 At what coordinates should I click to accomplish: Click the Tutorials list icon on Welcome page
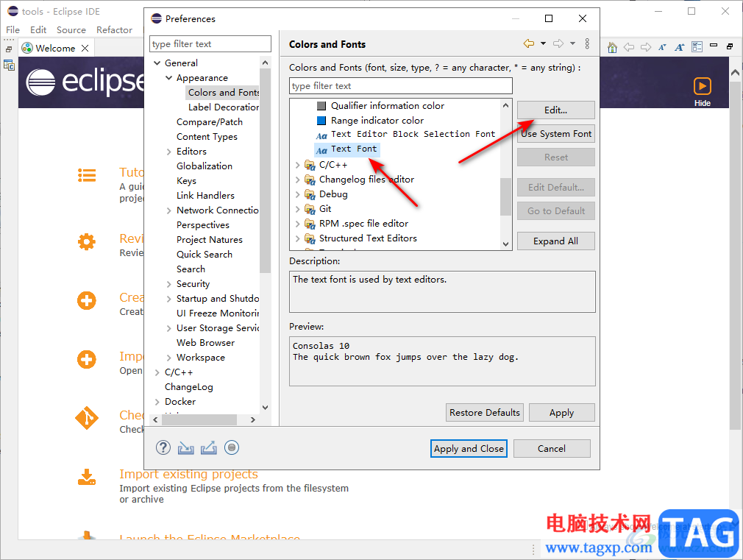pos(87,175)
